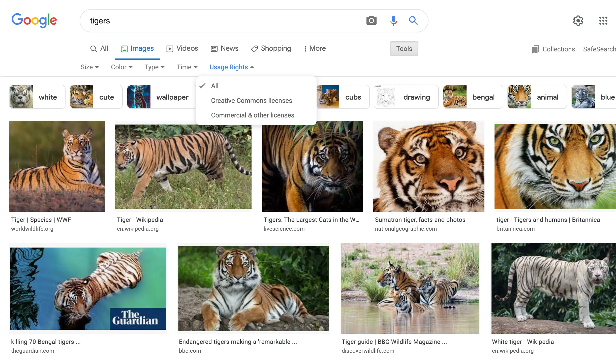
Task: Switch to the Videos tab
Action: pyautogui.click(x=182, y=48)
